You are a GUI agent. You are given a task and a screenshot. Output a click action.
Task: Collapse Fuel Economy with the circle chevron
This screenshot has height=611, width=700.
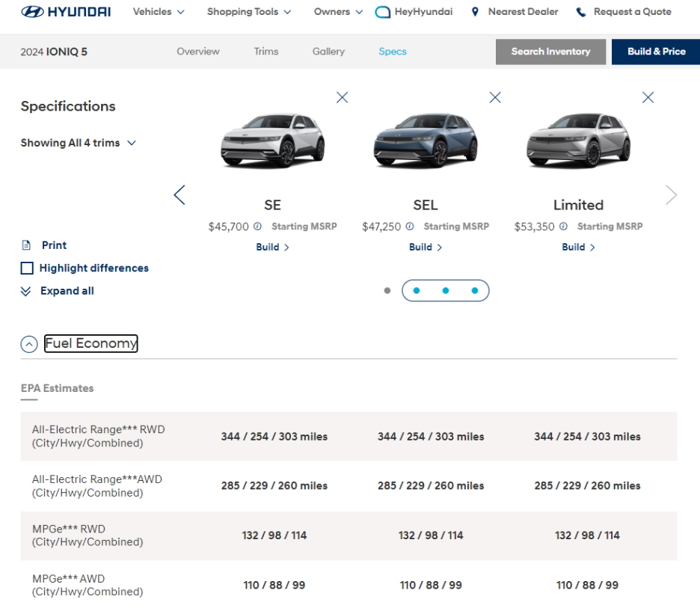tap(29, 344)
